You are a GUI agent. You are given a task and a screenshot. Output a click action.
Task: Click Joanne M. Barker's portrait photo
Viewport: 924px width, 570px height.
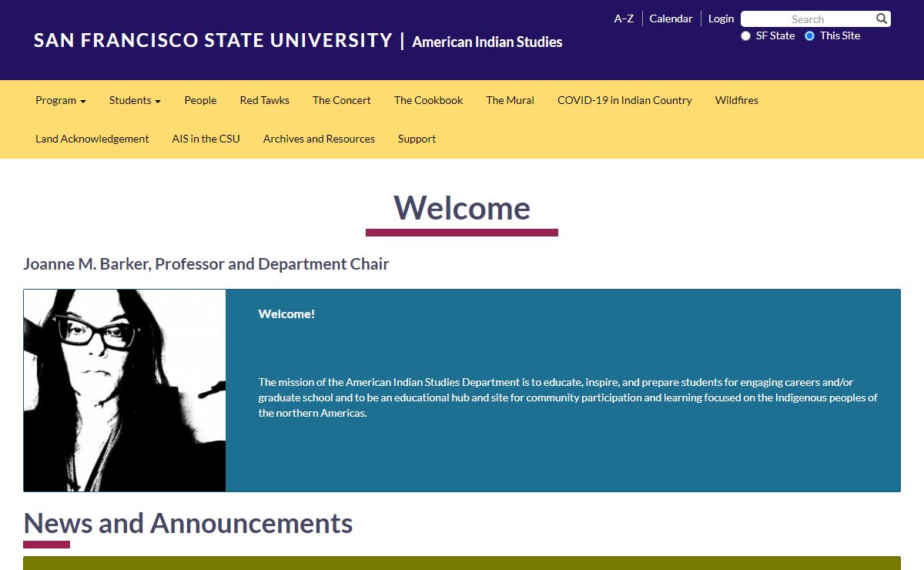[x=125, y=391]
